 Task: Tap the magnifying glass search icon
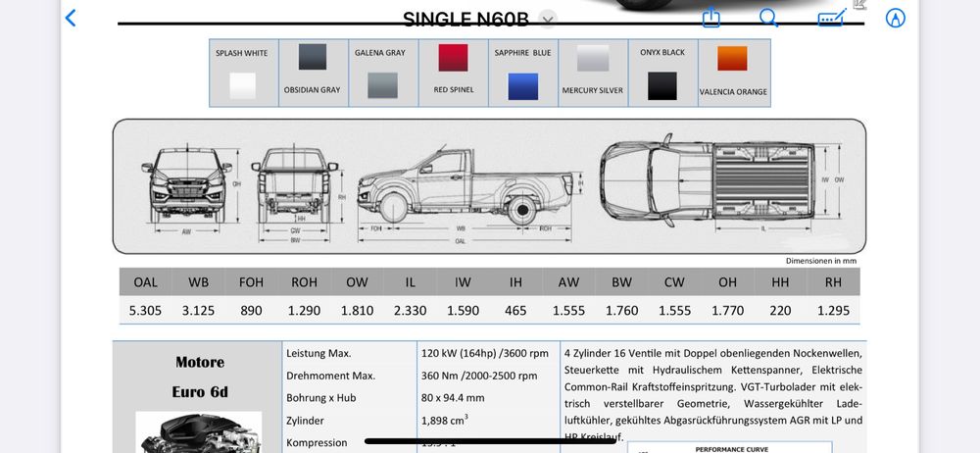coord(769,18)
